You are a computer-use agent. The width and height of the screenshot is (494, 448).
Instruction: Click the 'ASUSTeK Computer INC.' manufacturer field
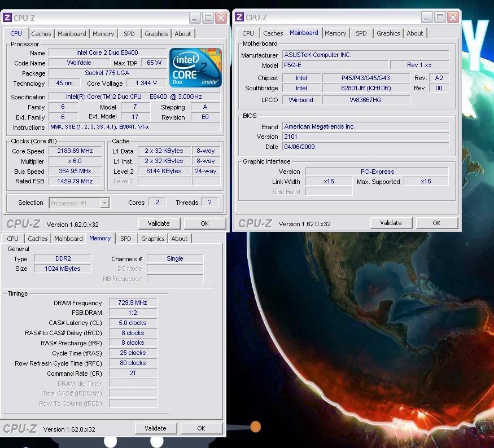click(x=365, y=55)
